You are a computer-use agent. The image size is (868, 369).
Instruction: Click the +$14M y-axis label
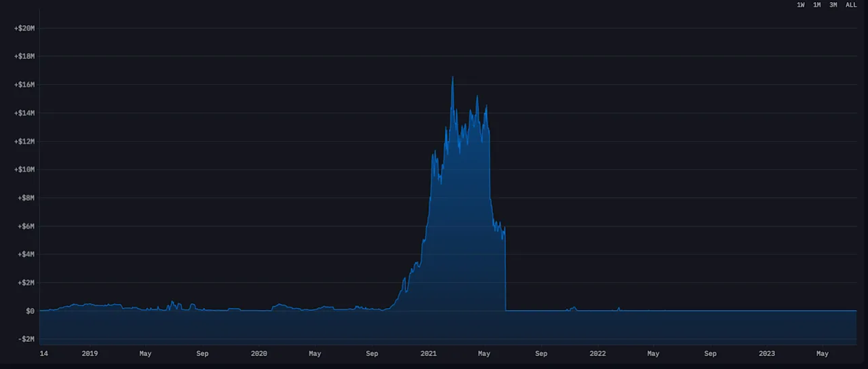[24, 113]
